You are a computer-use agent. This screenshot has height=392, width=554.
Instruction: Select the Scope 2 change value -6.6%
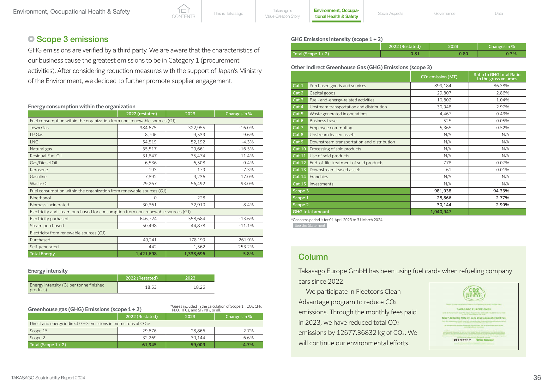[247, 338]
